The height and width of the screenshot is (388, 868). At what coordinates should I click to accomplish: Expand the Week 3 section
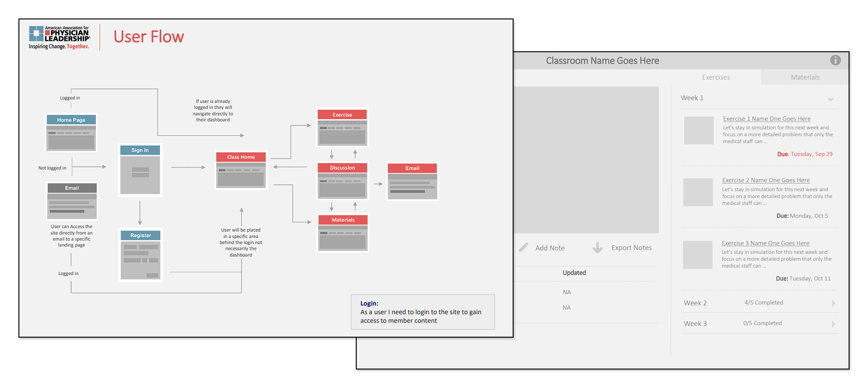pos(833,324)
